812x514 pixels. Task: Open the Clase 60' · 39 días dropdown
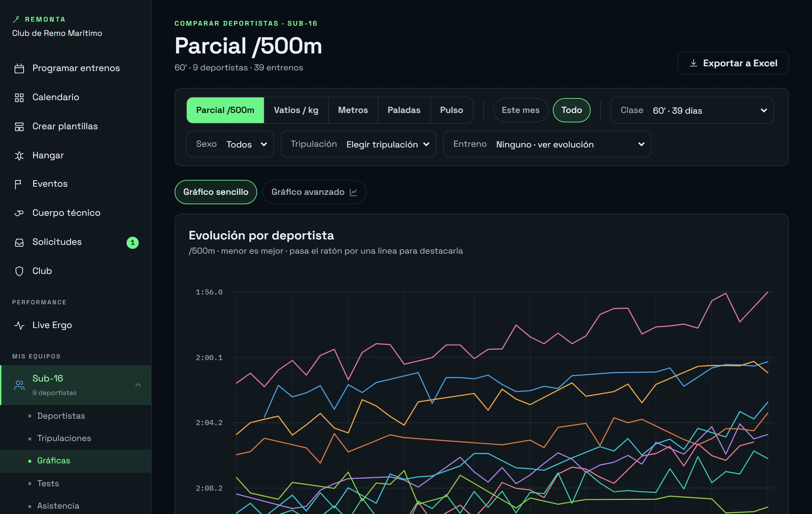click(692, 110)
